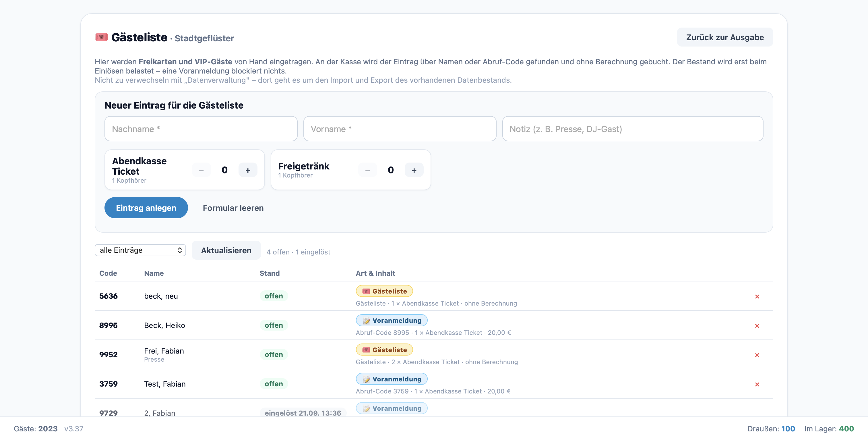Delete entry 8995 Beck, Heiko

pyautogui.click(x=757, y=326)
